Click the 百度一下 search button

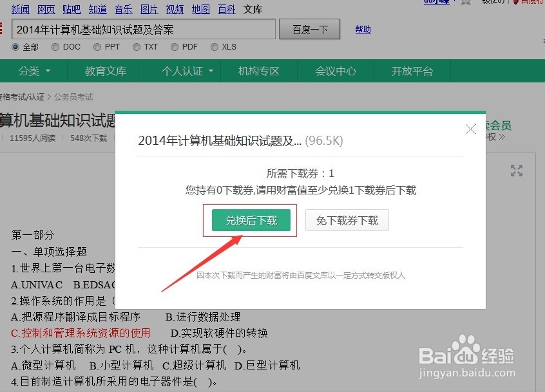(x=310, y=30)
